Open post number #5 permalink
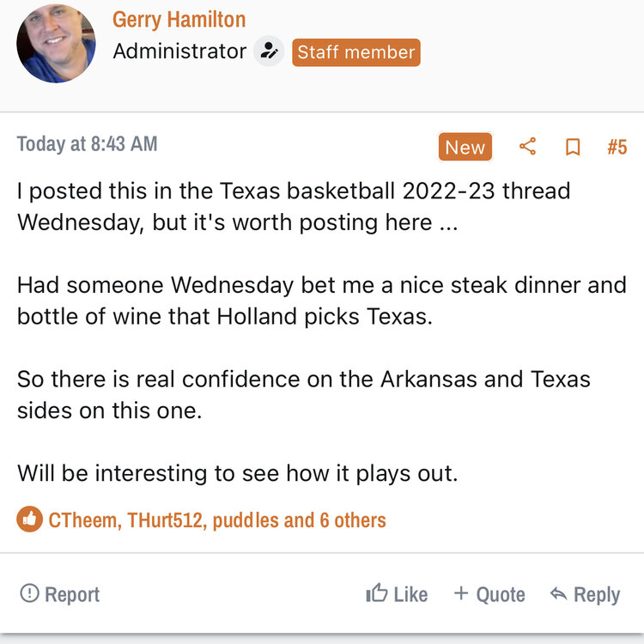Image resolution: width=644 pixels, height=644 pixels. 617,147
